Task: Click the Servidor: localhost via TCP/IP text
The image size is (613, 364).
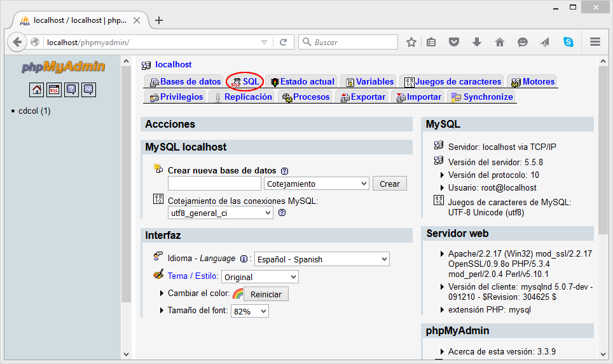Action: pyautogui.click(x=502, y=147)
